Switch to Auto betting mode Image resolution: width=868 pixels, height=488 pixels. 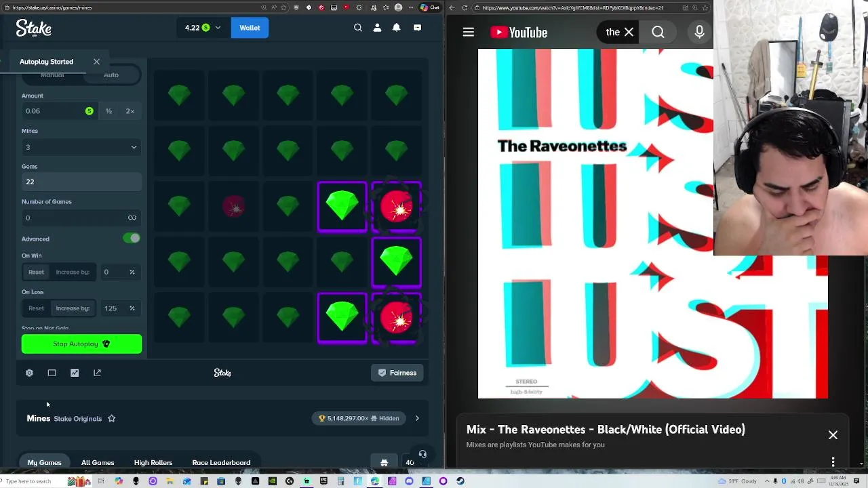pyautogui.click(x=111, y=75)
